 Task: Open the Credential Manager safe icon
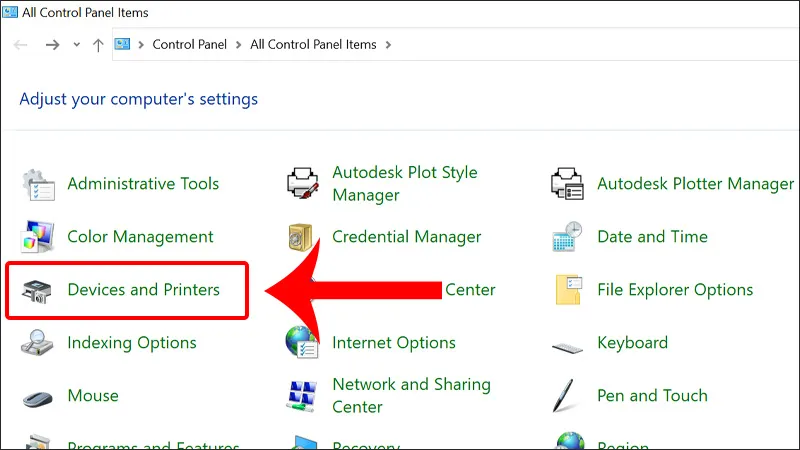[x=302, y=238]
